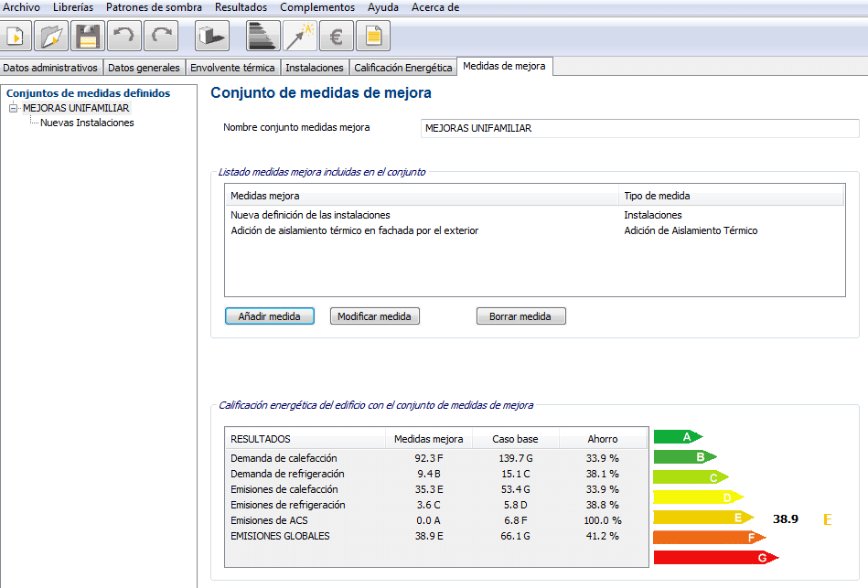Image resolution: width=868 pixels, height=588 pixels.
Task: Save the current project
Action: 88,36
